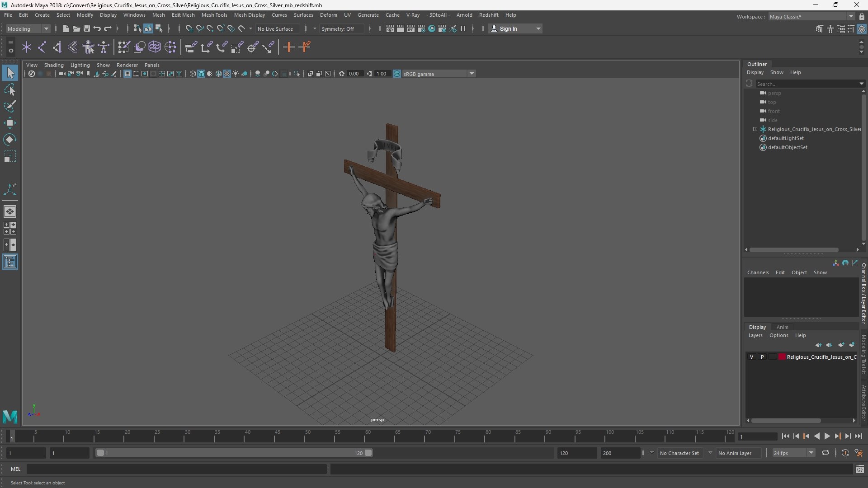Toggle textured display in viewport
Viewport: 868px width, 488px height.
pyautogui.click(x=227, y=74)
